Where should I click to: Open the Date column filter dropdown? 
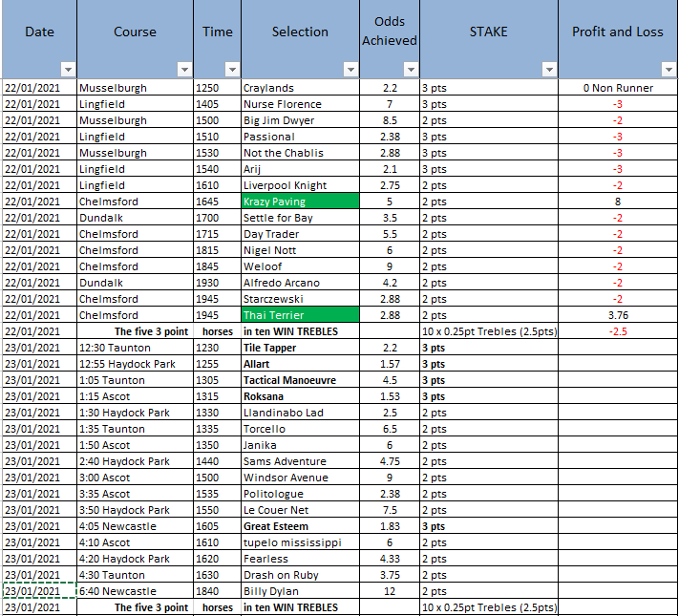pos(68,70)
